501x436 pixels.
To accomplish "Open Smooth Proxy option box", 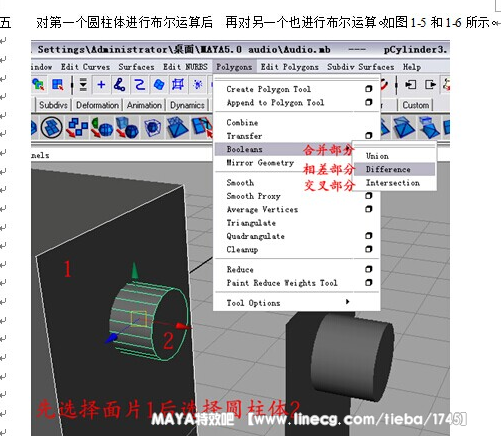I will [x=368, y=196].
